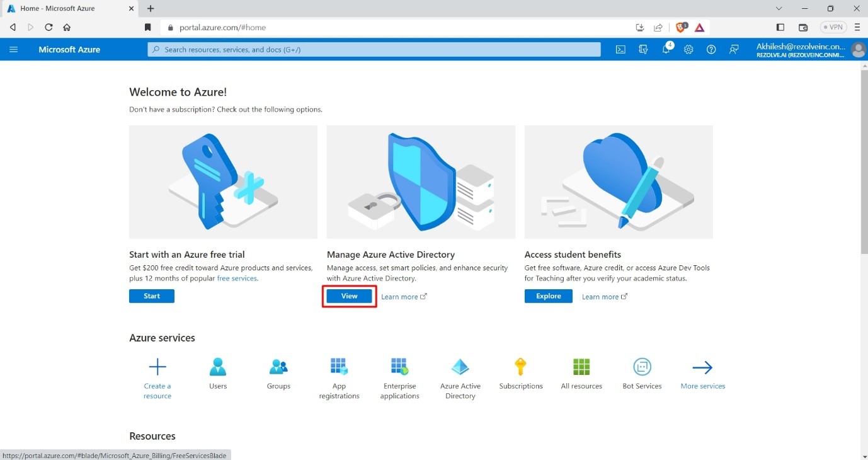The height and width of the screenshot is (460, 868).
Task: Open a new browser tab
Action: 151,9
